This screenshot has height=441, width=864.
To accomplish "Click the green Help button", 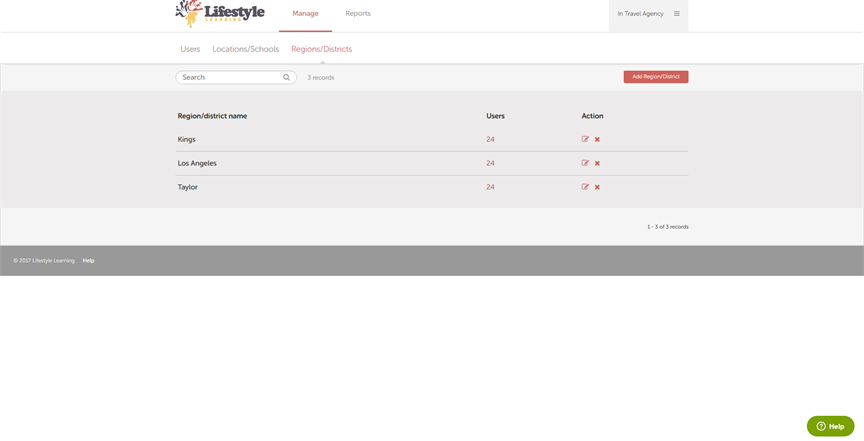I will (x=830, y=426).
